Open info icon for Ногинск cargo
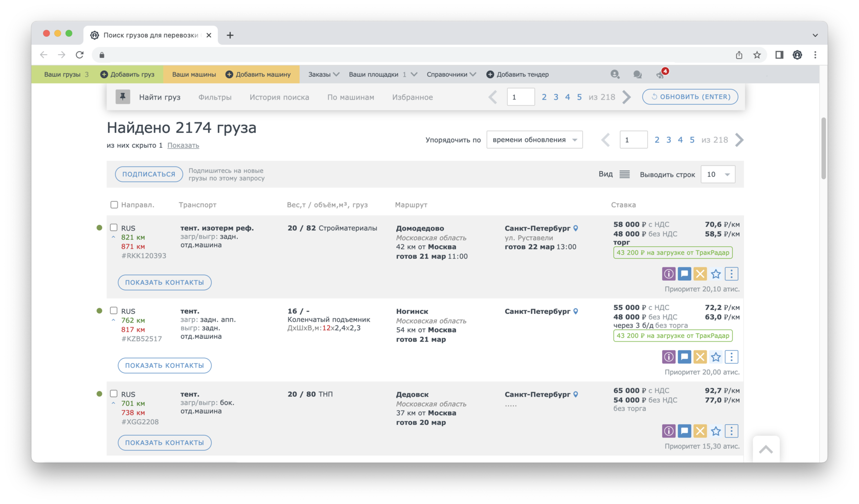Screen dimensions: 859x504 click(668, 357)
